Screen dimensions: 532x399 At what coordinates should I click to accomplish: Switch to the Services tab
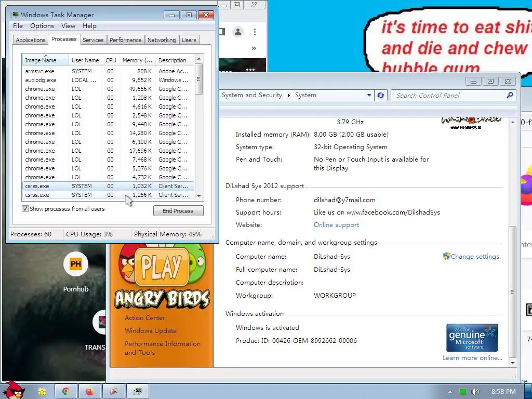tap(93, 40)
